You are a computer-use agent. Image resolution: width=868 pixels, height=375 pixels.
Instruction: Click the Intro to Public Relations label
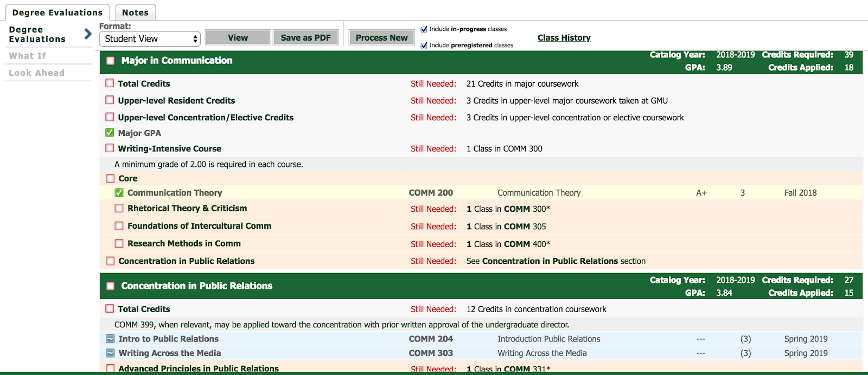[x=169, y=339]
